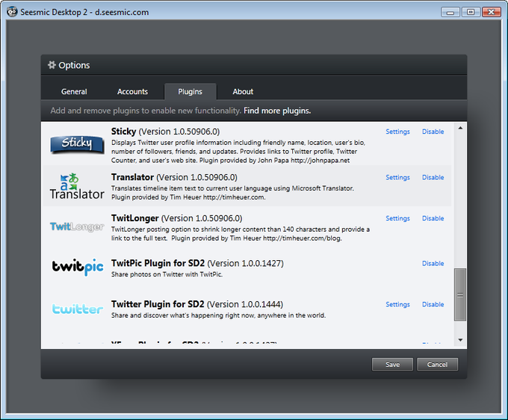Open Settings for Twitter Plugin for SD2
Image resolution: width=508 pixels, height=420 pixels.
pyautogui.click(x=398, y=304)
